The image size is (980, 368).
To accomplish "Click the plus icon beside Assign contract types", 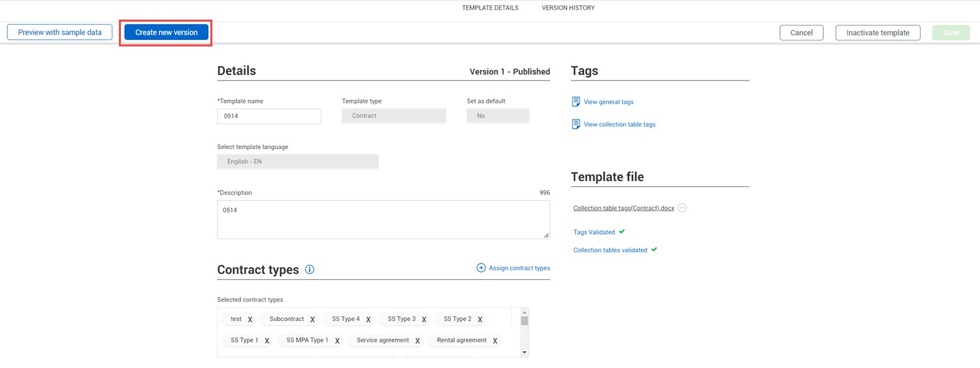I will tap(481, 268).
